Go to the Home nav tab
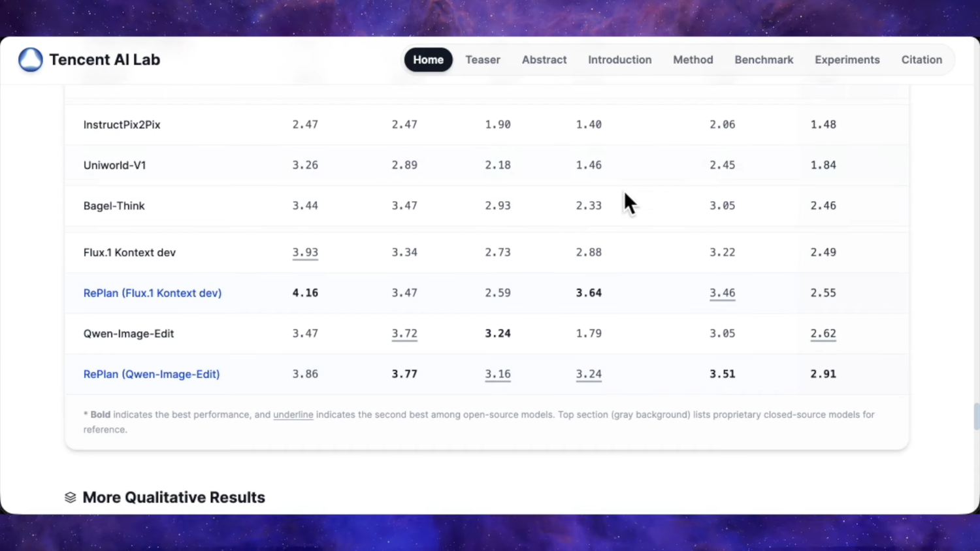 pyautogui.click(x=428, y=59)
